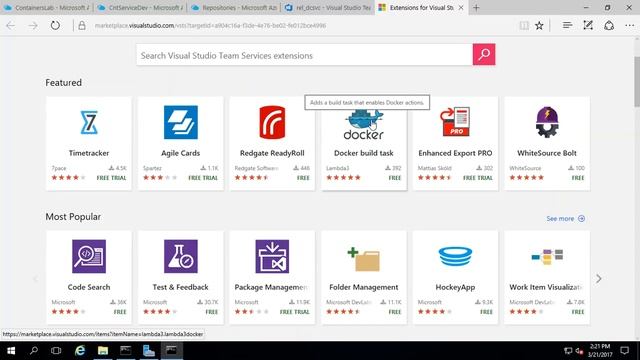Click the Docker build task title

(x=364, y=153)
